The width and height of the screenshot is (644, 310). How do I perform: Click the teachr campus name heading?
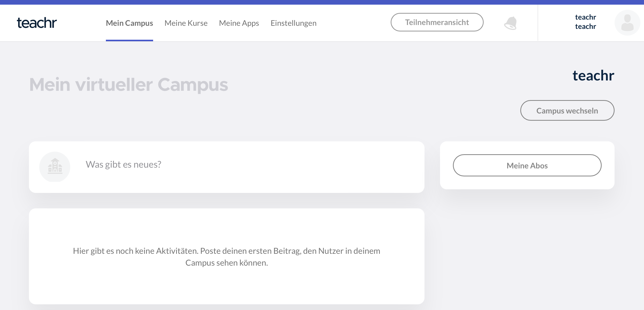point(593,76)
